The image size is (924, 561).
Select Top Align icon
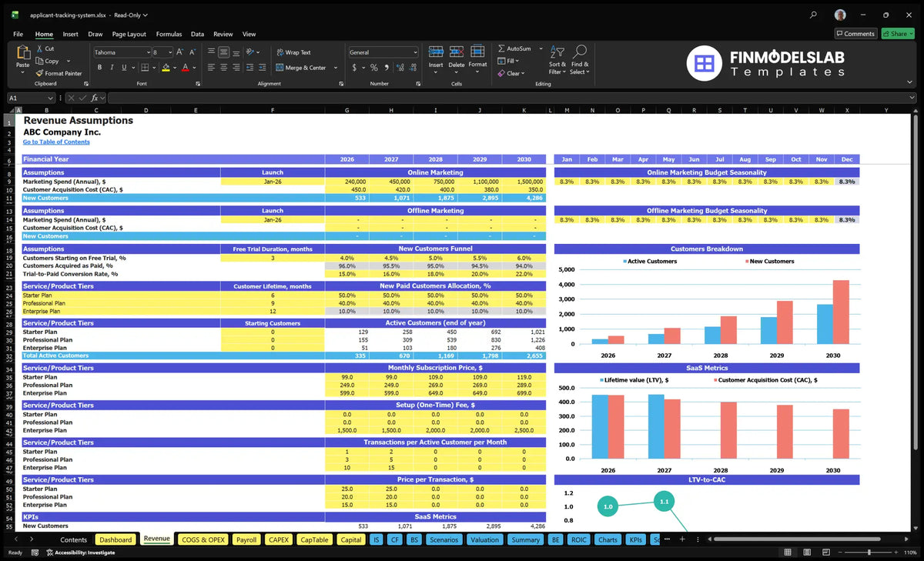point(211,52)
